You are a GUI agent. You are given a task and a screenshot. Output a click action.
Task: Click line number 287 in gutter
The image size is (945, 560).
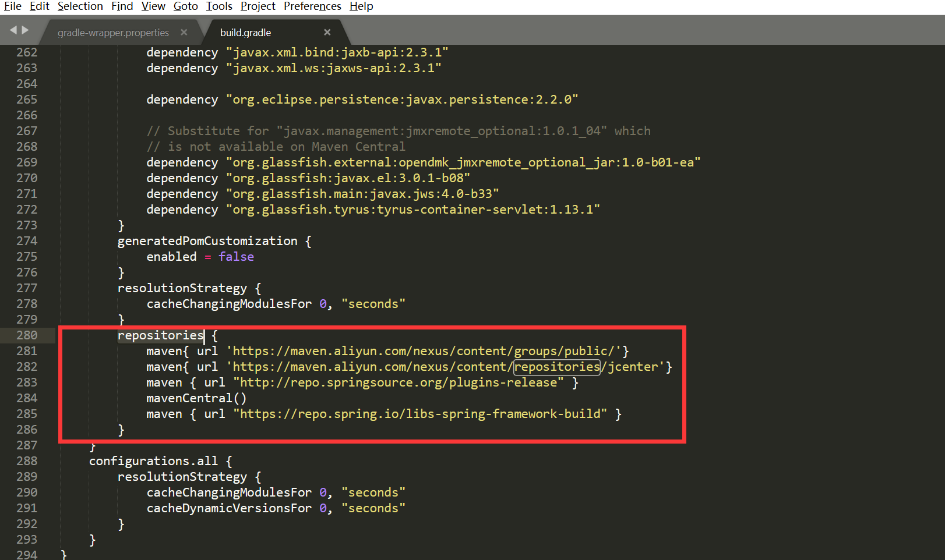(27, 445)
